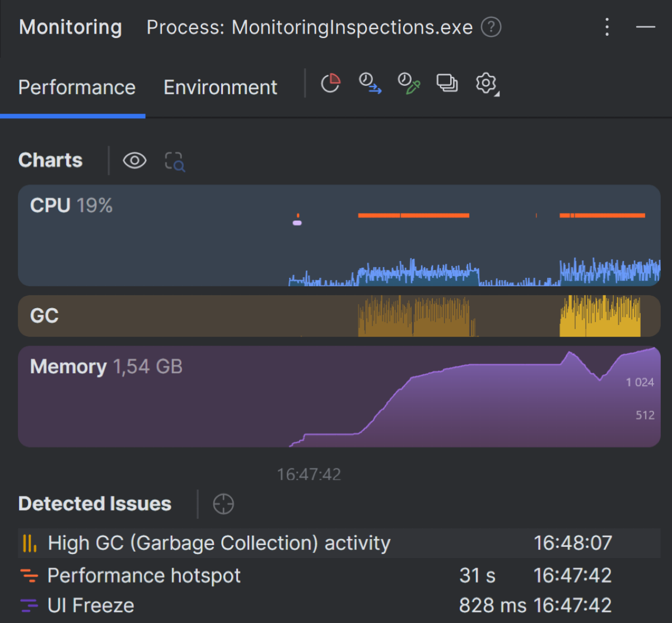Minimize the Monitoring tool window
Image resolution: width=672 pixels, height=623 pixels.
click(x=646, y=27)
